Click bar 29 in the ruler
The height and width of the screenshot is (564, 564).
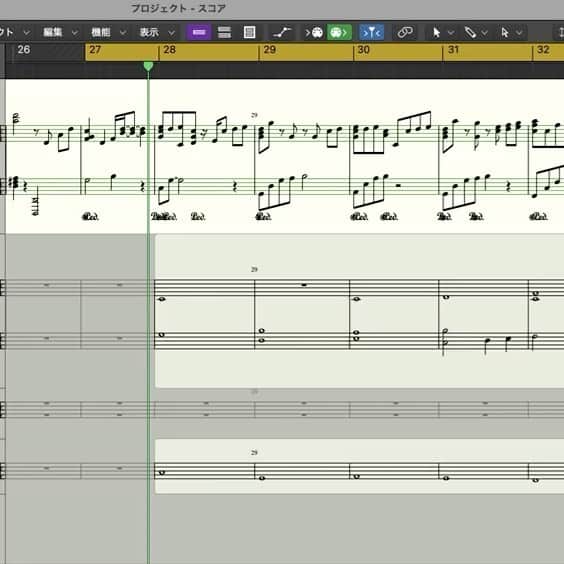pyautogui.click(x=269, y=50)
